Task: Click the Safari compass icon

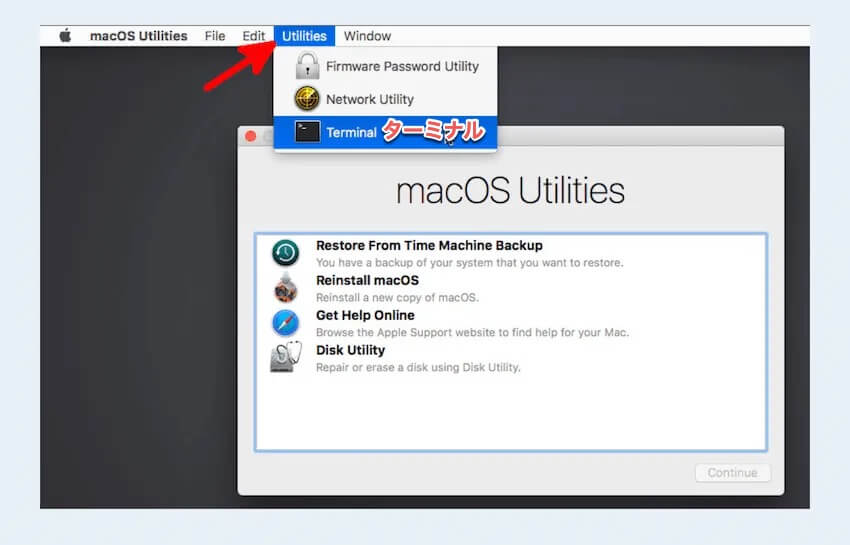Action: pos(286,323)
